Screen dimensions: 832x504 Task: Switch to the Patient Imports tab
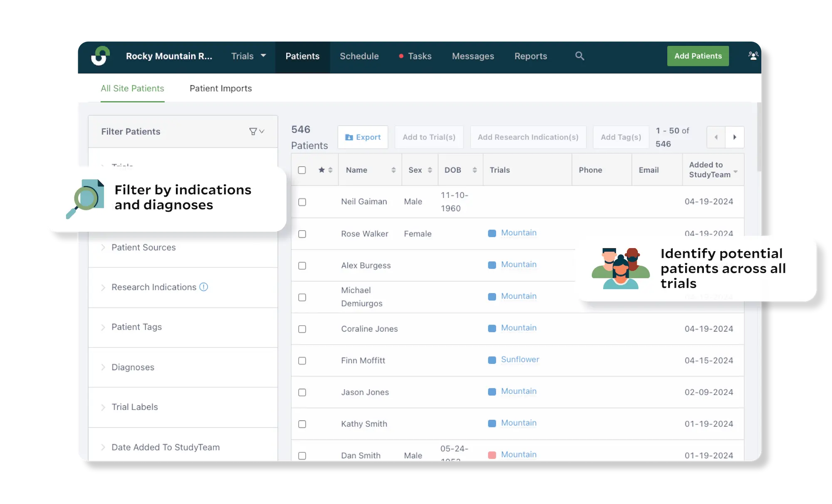[220, 88]
